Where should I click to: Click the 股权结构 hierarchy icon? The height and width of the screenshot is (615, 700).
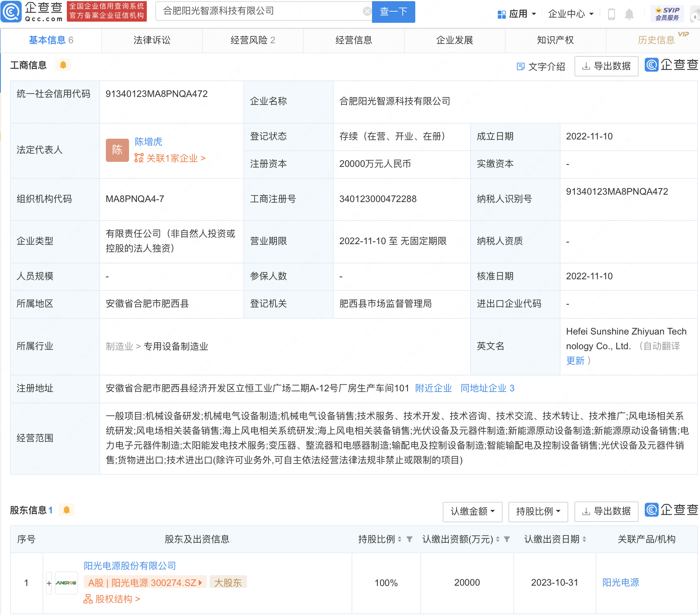(88, 599)
